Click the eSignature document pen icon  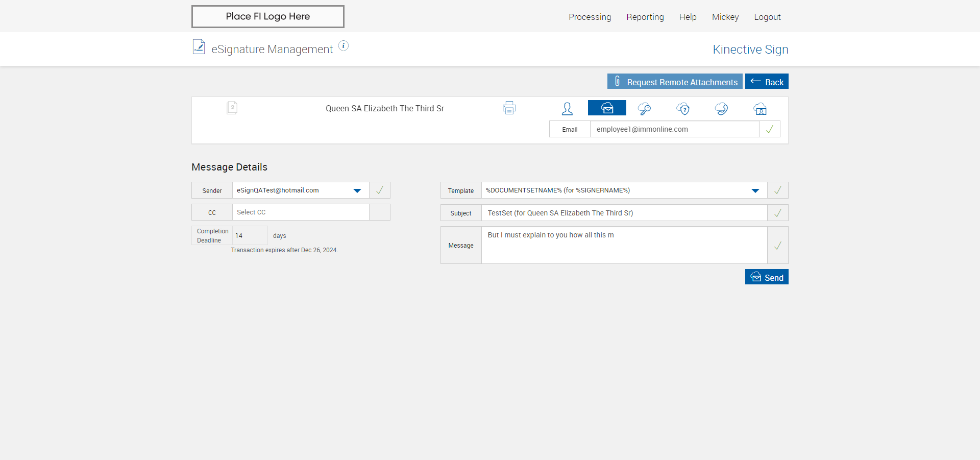pyautogui.click(x=199, y=47)
